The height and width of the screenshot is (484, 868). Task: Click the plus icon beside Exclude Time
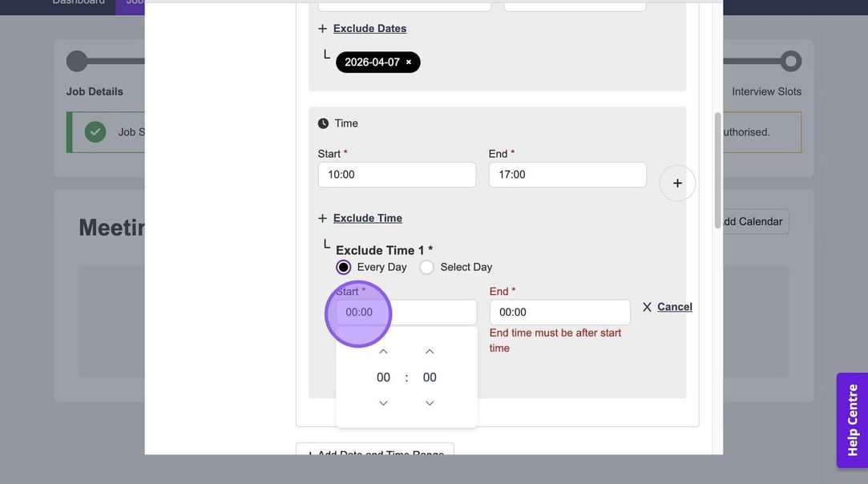coord(322,219)
